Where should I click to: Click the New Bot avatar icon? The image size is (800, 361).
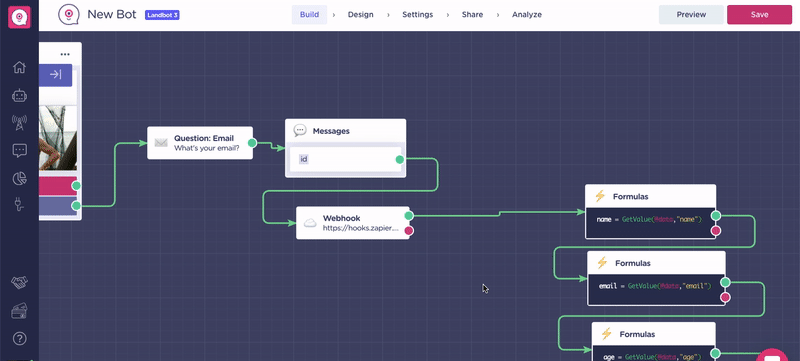(x=69, y=15)
